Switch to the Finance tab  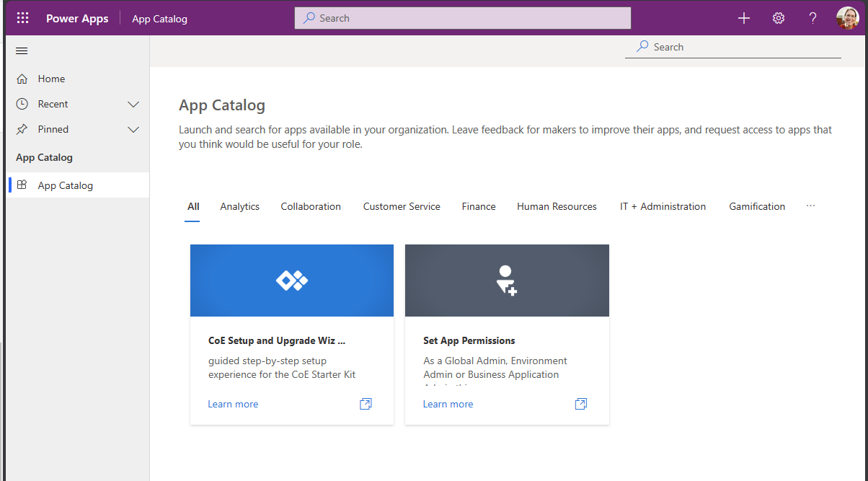(x=478, y=206)
